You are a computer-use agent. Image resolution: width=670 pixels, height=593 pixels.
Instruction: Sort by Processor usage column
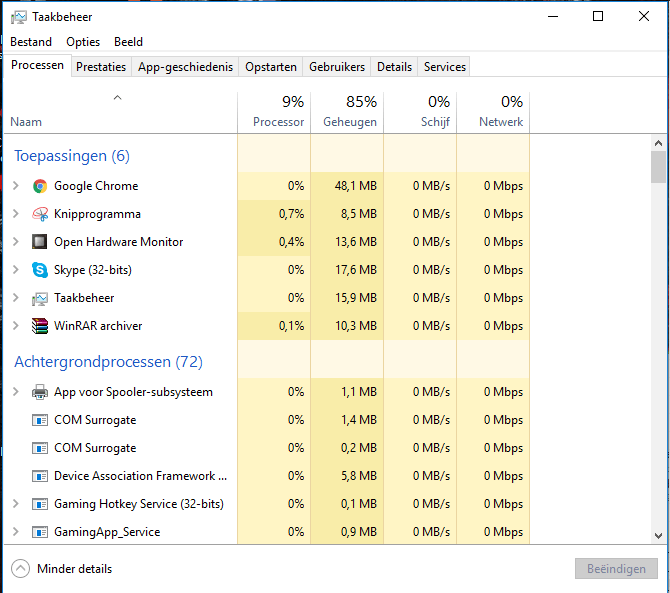[x=277, y=112]
